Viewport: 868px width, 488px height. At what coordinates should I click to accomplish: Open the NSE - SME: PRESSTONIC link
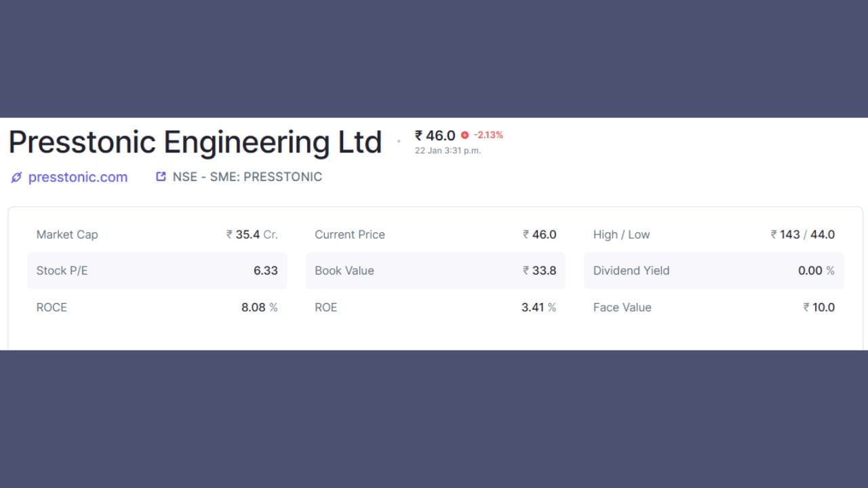click(247, 177)
